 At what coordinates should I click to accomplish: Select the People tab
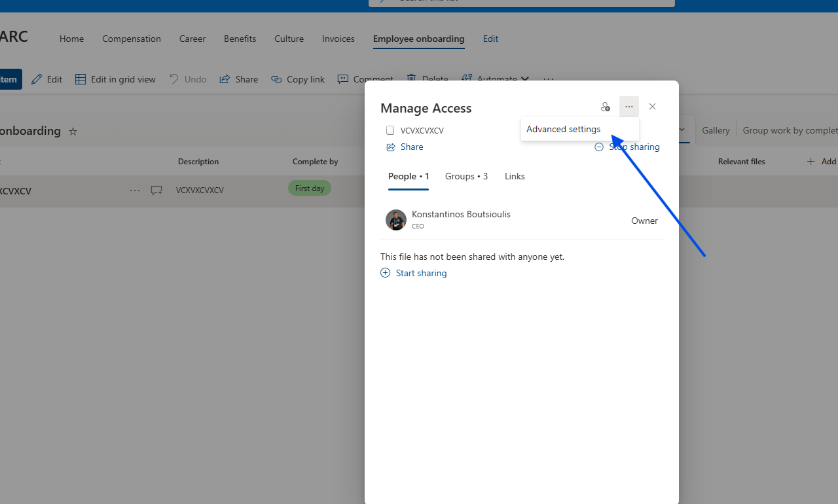pos(409,177)
